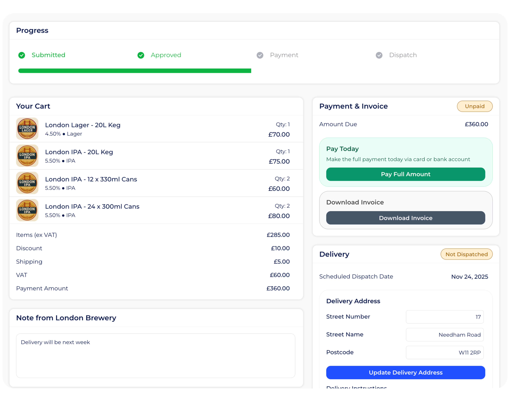The width and height of the screenshot is (510, 420).
Task: Click the Unpaid status badge
Action: tap(475, 106)
